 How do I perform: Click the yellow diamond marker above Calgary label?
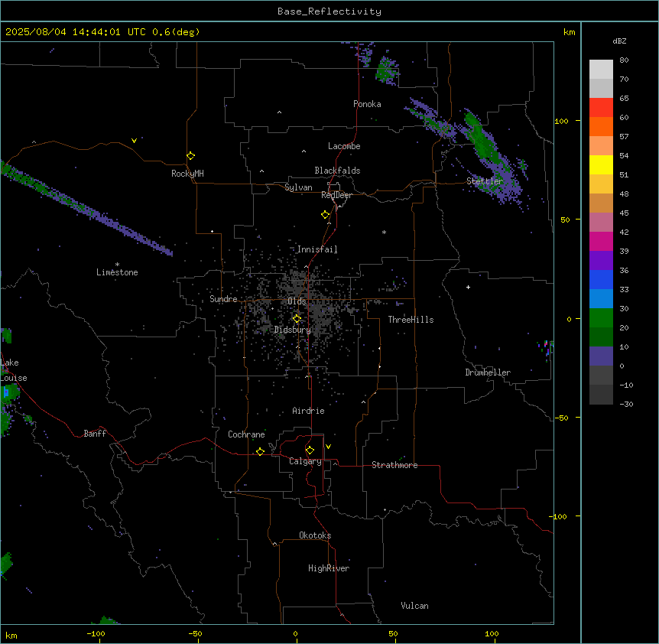click(310, 450)
